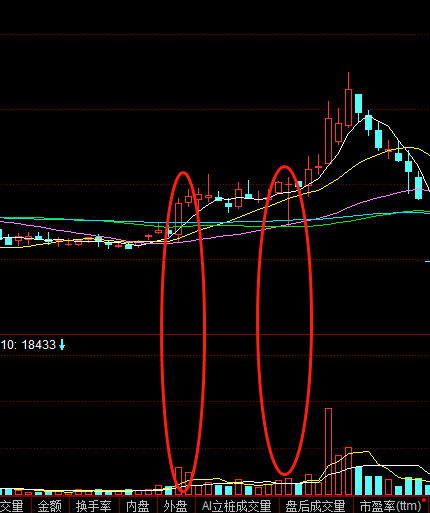Image resolution: width=430 pixels, height=513 pixels.
Task: Switch to the 金额 indicator tab
Action: (x=50, y=505)
